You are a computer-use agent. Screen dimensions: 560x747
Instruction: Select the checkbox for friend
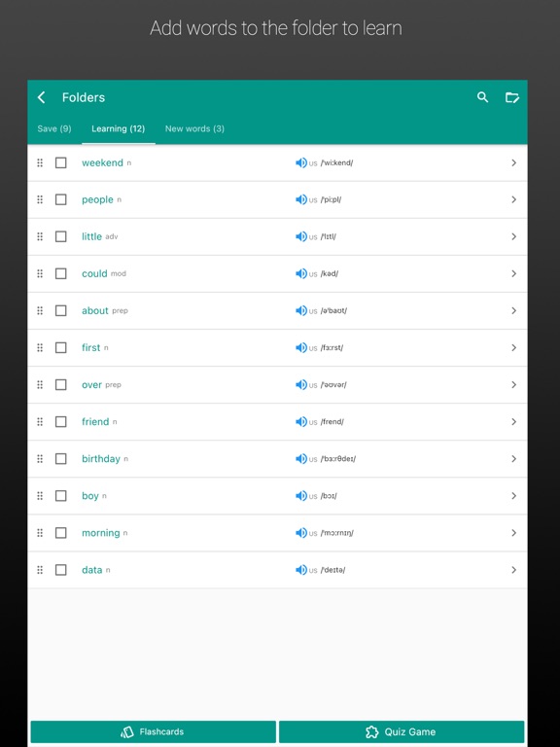coord(61,421)
